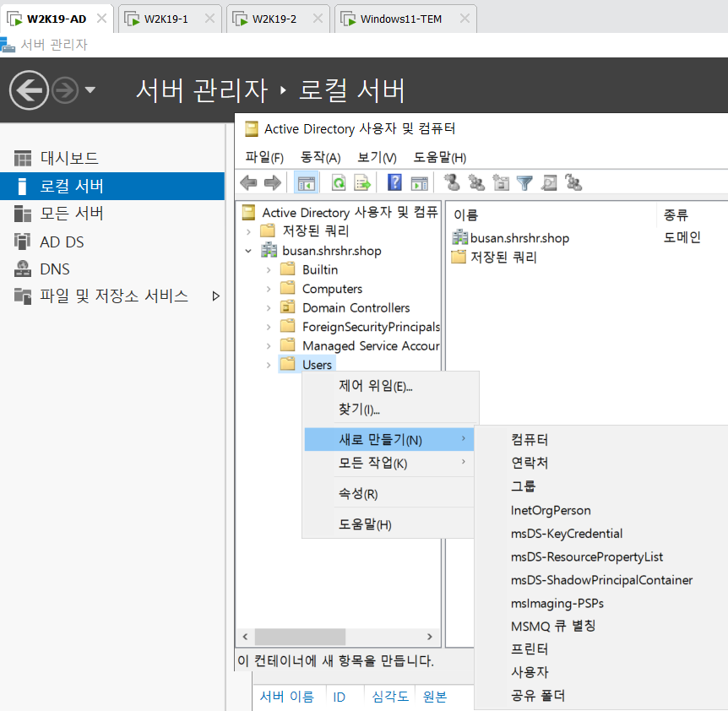The width and height of the screenshot is (728, 711).
Task: Expand the 파일 및 저장소 서비스 arrow
Action: pos(215,296)
